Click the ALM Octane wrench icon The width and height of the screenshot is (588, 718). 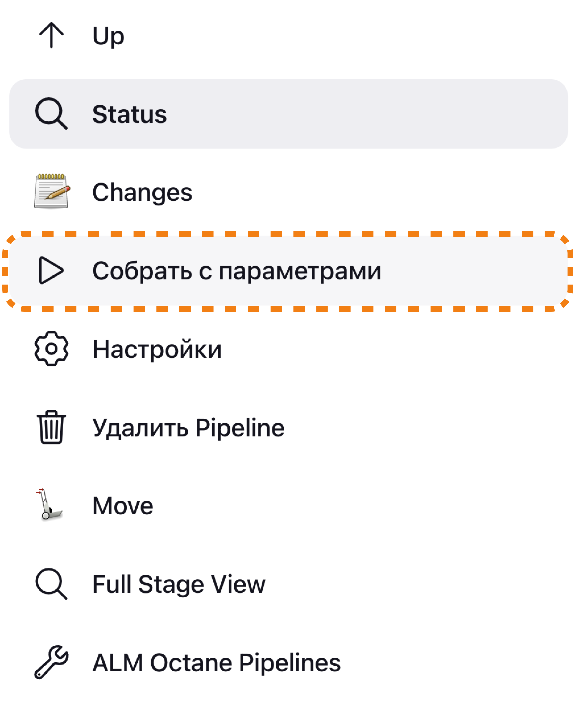(x=51, y=662)
